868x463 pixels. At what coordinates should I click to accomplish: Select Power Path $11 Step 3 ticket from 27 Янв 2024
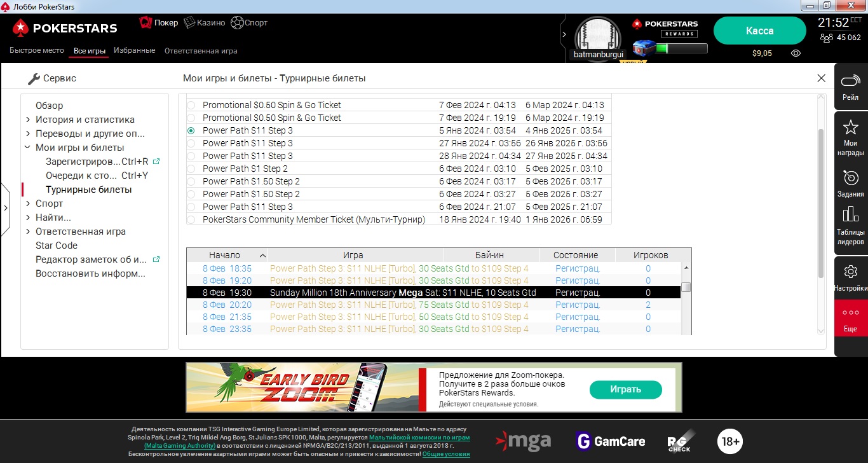[191, 143]
